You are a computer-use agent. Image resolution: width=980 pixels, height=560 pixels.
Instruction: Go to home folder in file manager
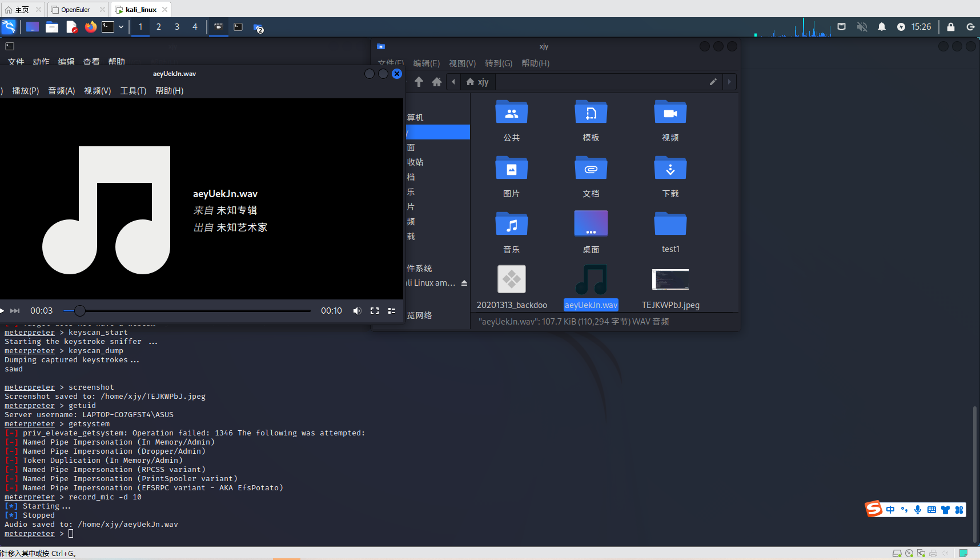pos(437,82)
